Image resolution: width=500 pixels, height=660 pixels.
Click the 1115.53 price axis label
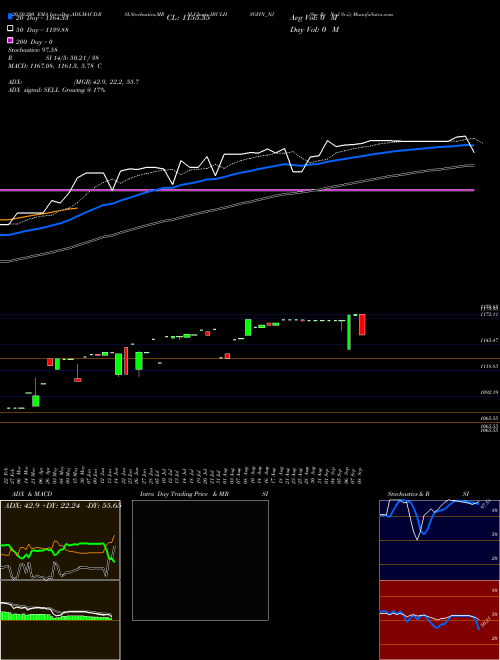pyautogui.click(x=489, y=367)
